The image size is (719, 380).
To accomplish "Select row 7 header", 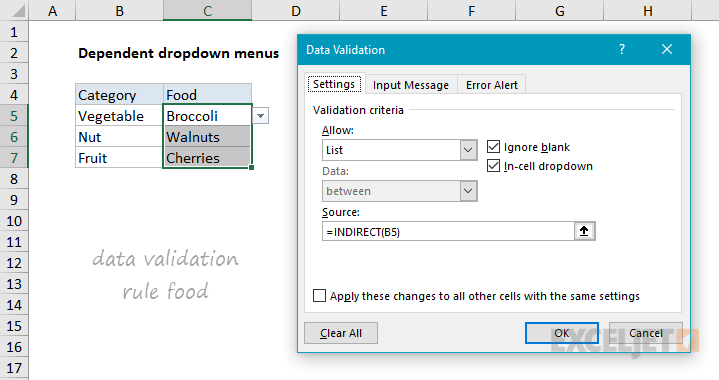I will pos(14,158).
